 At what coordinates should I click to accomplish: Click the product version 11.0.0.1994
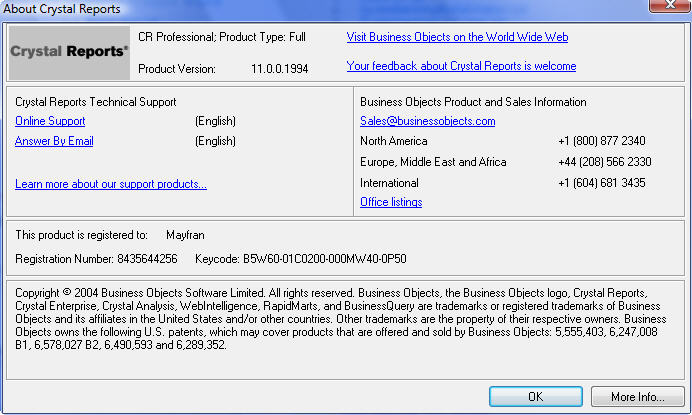coord(279,69)
